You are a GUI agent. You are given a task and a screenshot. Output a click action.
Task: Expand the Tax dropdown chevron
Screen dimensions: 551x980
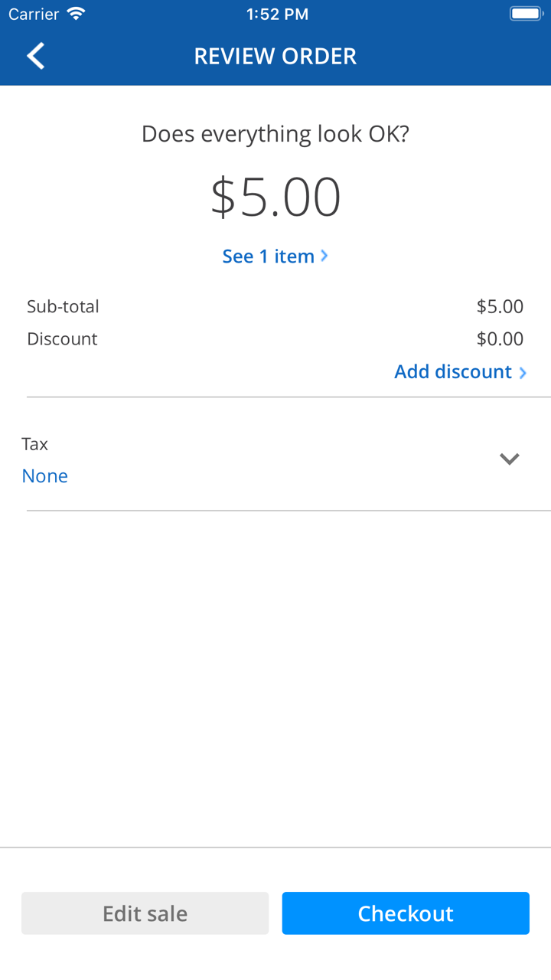tap(510, 459)
